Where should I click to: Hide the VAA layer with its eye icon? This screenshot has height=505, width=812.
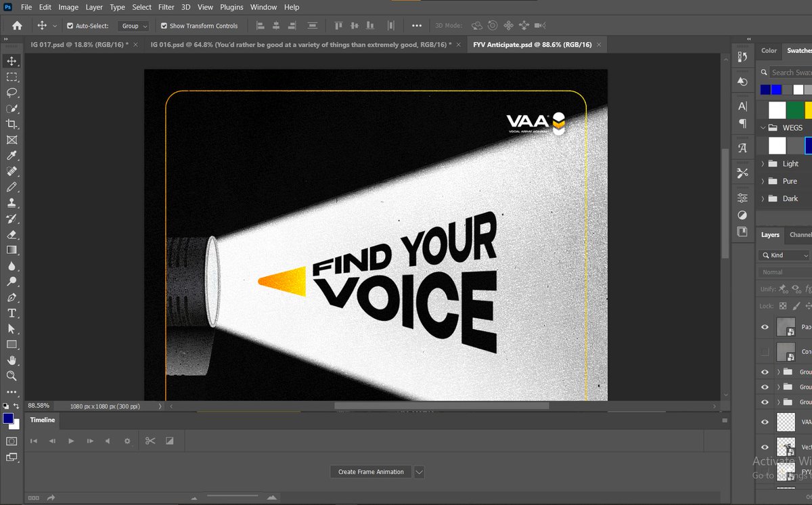point(765,422)
